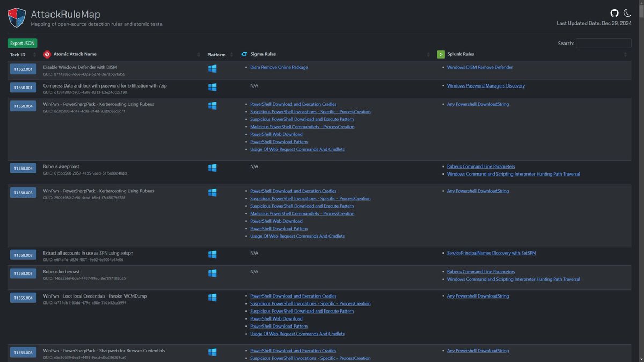Open Dism Remove Online Package link
This screenshot has width=644, height=362.
point(279,67)
